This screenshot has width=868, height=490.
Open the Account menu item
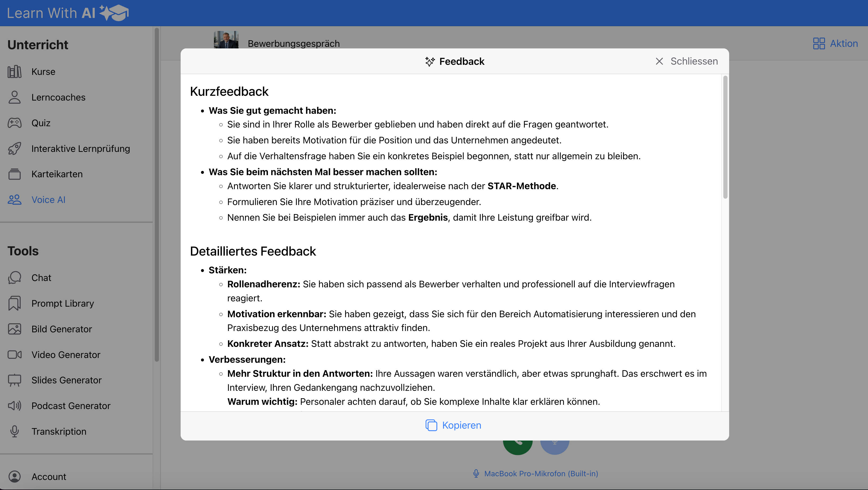click(x=48, y=477)
